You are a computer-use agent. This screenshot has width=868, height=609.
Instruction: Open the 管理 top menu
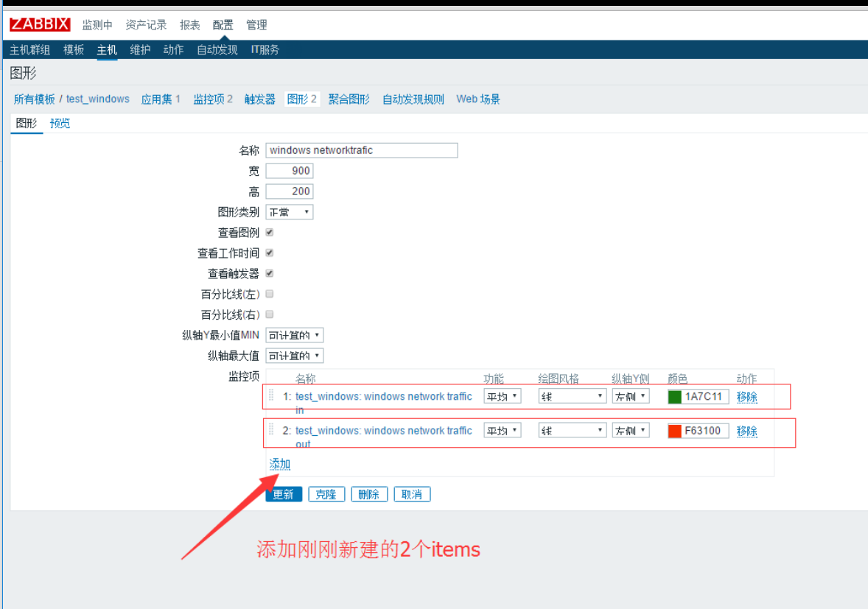click(256, 25)
